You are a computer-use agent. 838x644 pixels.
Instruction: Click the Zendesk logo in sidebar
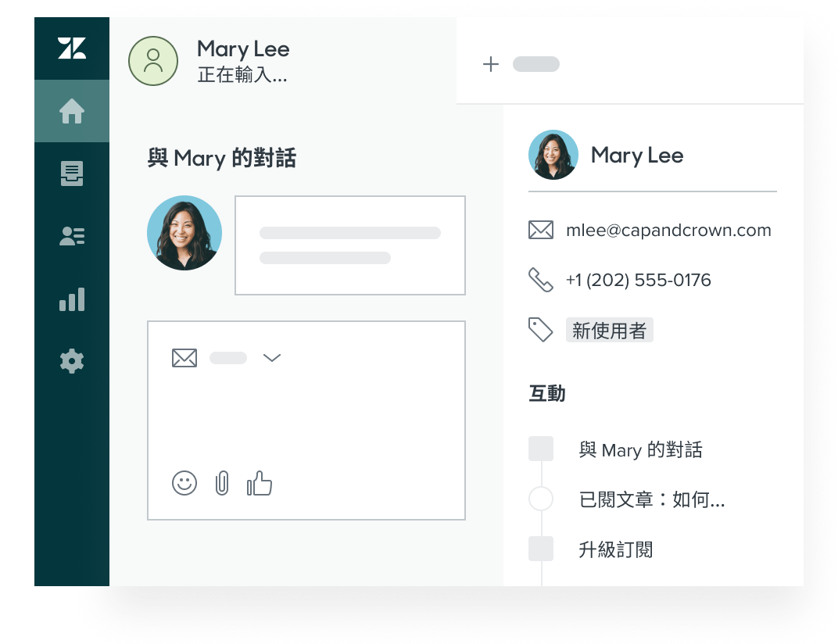pyautogui.click(x=72, y=48)
